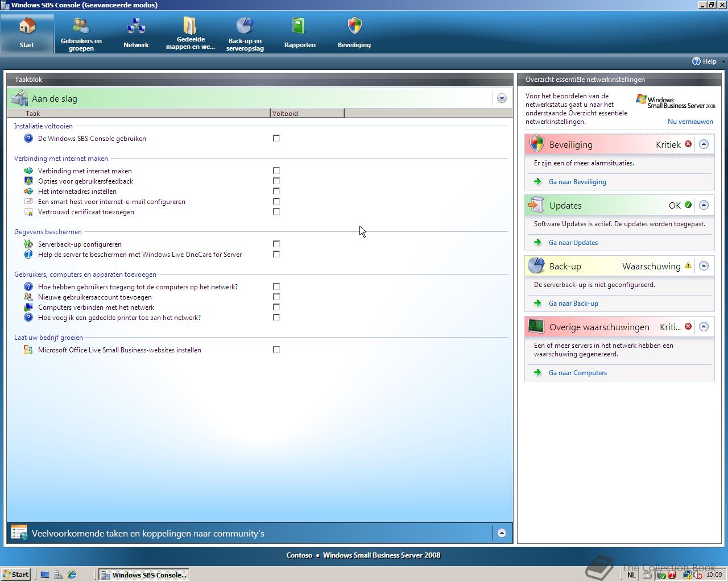Collapse the Overige waarschuwingen panel
Image resolution: width=728 pixels, height=582 pixels.
pyautogui.click(x=704, y=326)
